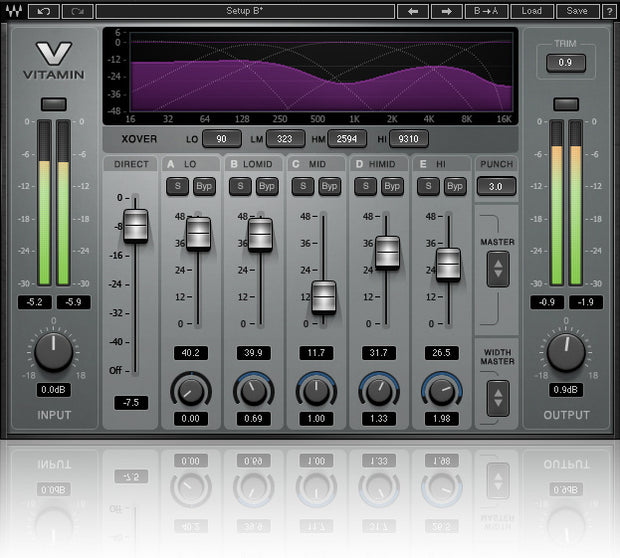Click the Direct fader handle

(136, 226)
